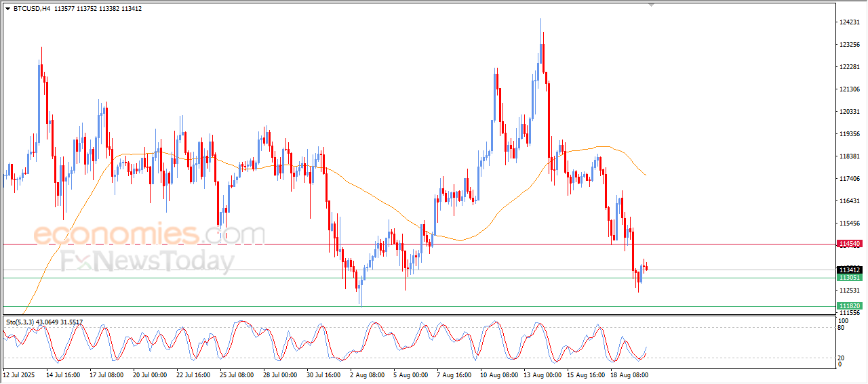Click the 122281 price axis label

(850, 67)
